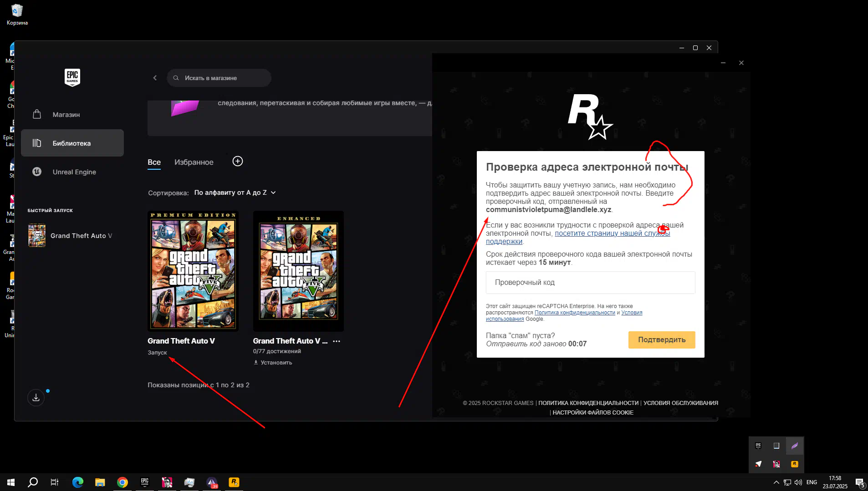868x491 pixels.
Task: Switch to the Избранное tab
Action: (x=194, y=162)
